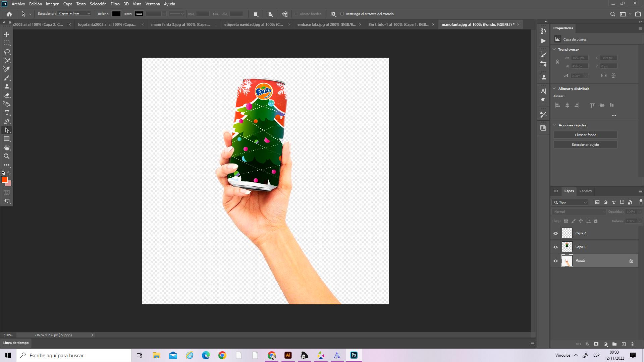
Task: Select the Move tool
Action: click(x=7, y=34)
